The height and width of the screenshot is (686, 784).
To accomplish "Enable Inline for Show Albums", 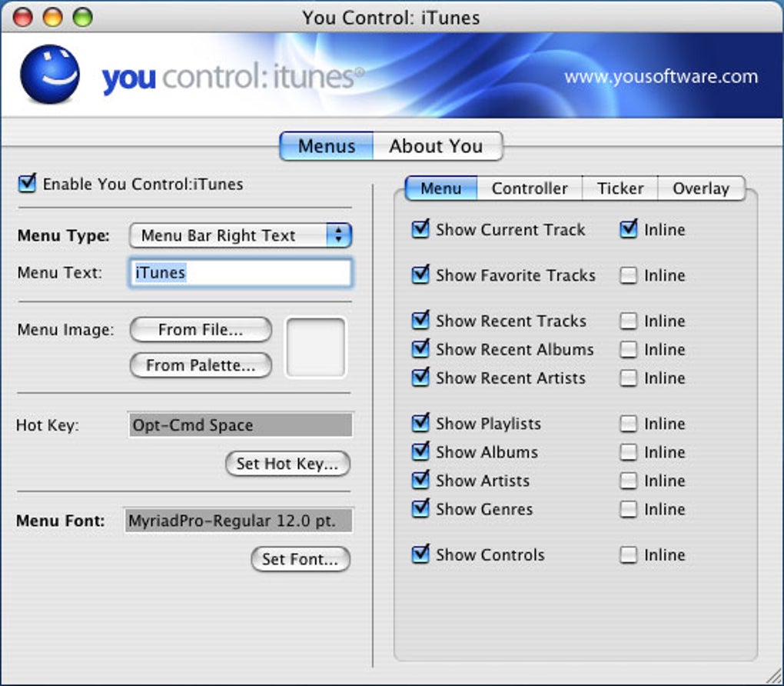I will click(x=629, y=452).
